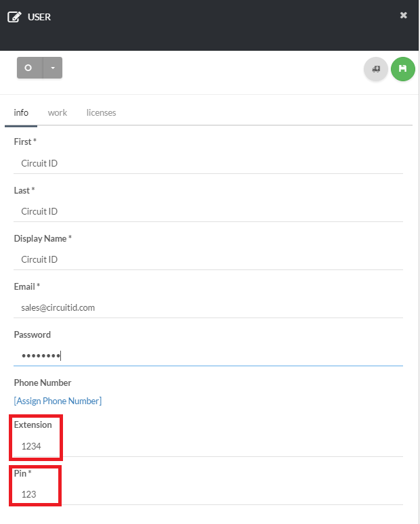Close the User panel
The height and width of the screenshot is (524, 420).
pos(404,15)
